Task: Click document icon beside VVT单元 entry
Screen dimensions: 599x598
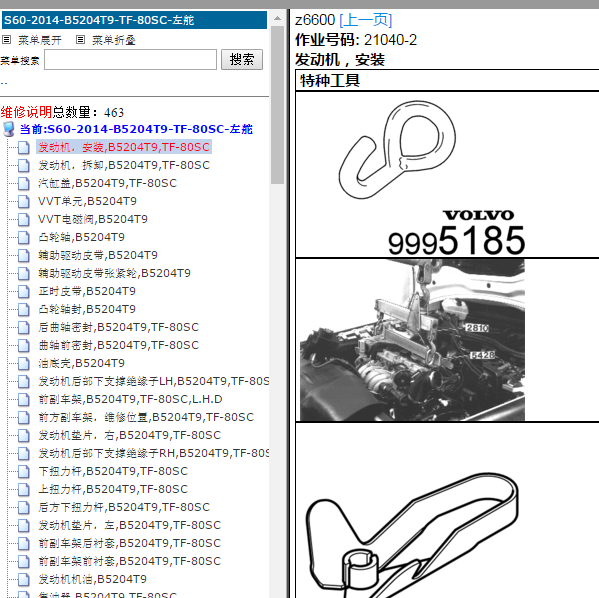Action: 24,201
